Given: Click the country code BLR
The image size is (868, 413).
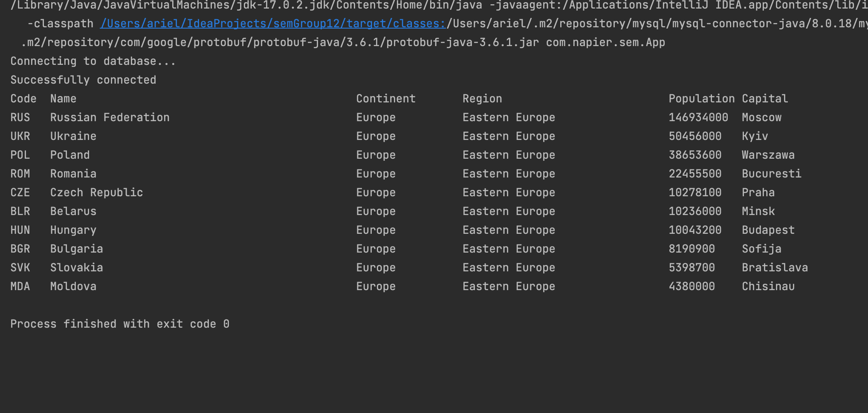Looking at the screenshot, I should (20, 211).
